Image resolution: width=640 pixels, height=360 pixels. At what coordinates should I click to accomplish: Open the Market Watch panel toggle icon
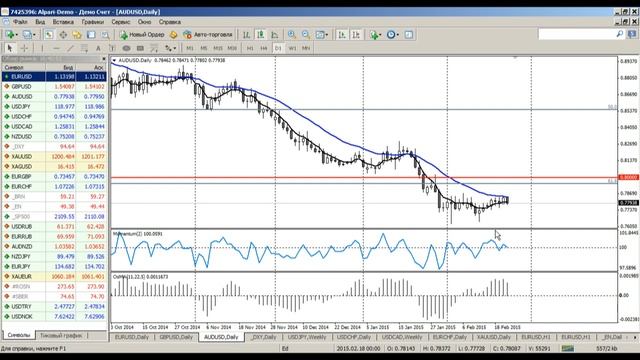pyautogui.click(x=49, y=35)
